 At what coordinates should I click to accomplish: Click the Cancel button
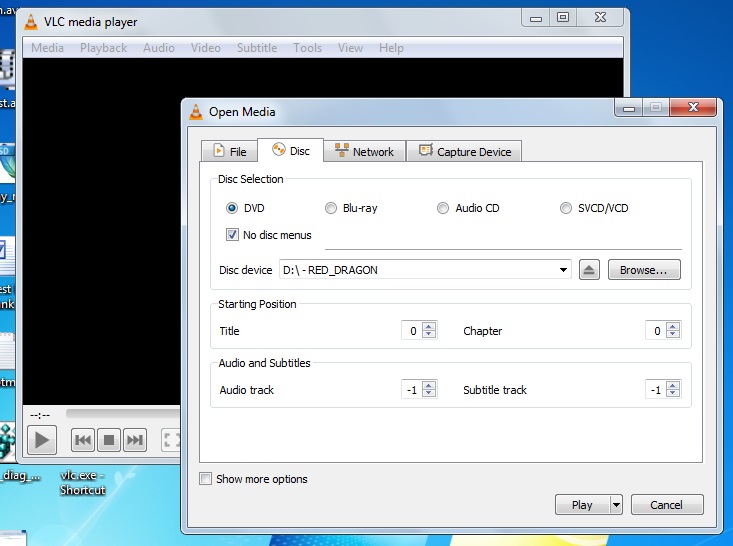pyautogui.click(x=667, y=505)
